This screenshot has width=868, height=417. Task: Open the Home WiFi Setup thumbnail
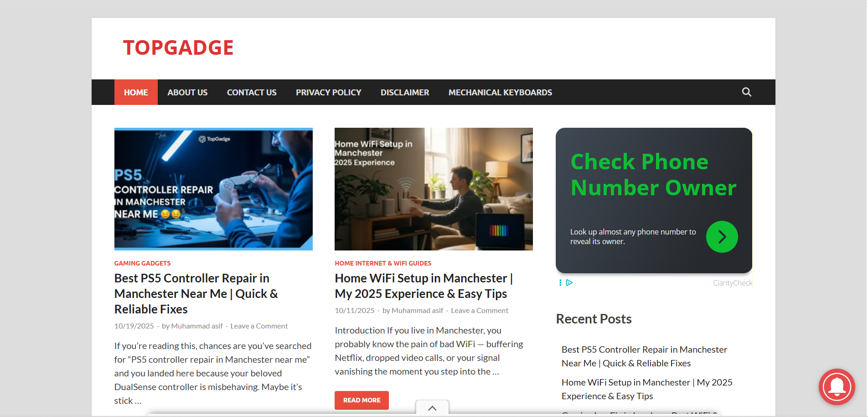click(x=434, y=189)
